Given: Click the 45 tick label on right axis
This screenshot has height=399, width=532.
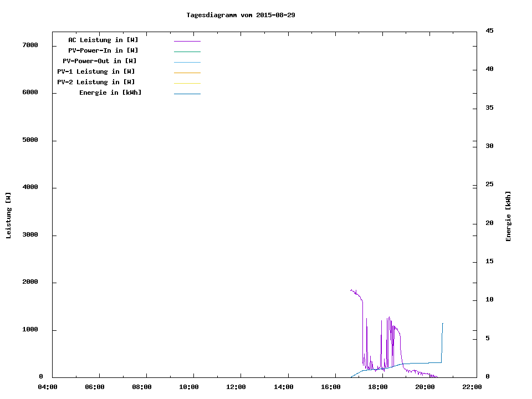Looking at the screenshot, I should tap(489, 30).
